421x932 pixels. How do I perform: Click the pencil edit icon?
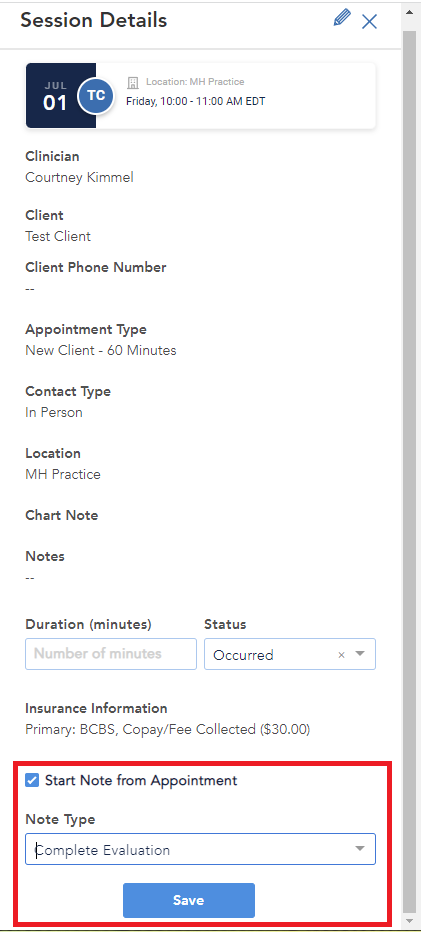tap(342, 18)
